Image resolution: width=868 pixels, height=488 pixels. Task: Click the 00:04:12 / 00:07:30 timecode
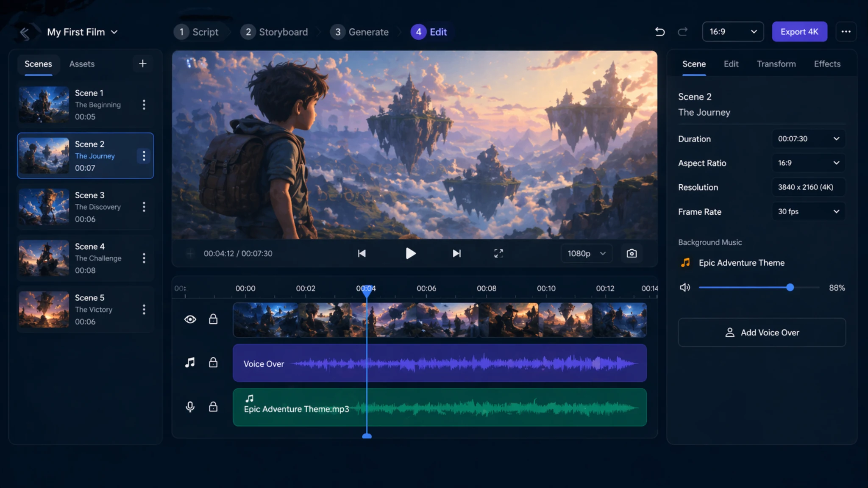tap(238, 253)
